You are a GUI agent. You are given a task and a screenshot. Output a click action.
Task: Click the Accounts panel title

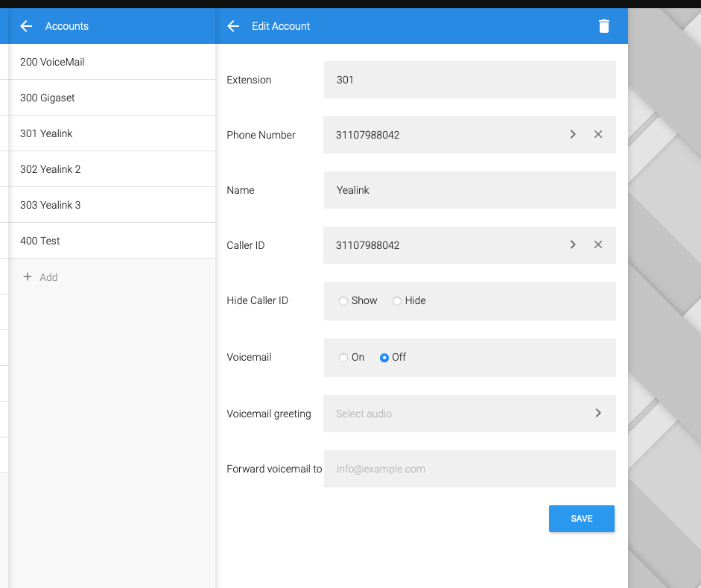point(67,26)
